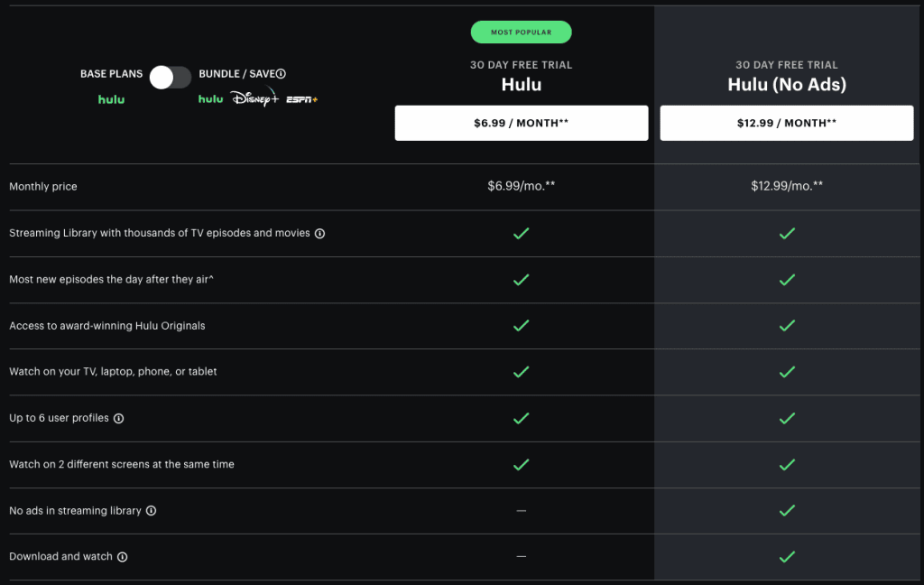Image resolution: width=924 pixels, height=585 pixels.
Task: Click the Hulu (No Ads) plan heading
Action: [x=787, y=84]
